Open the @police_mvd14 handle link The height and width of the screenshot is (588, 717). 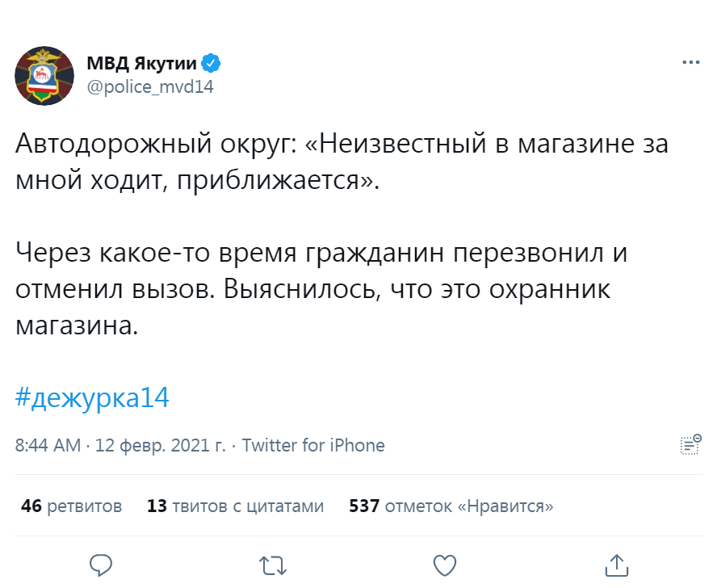(149, 86)
